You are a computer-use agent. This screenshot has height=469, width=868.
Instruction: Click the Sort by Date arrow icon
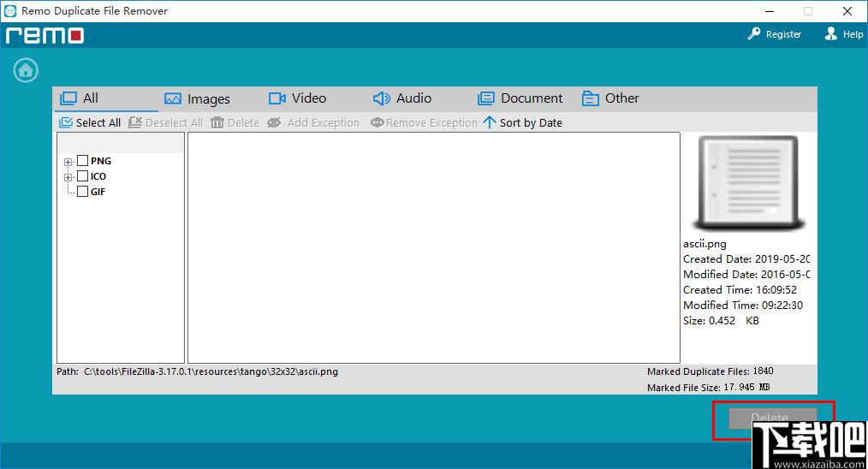490,122
